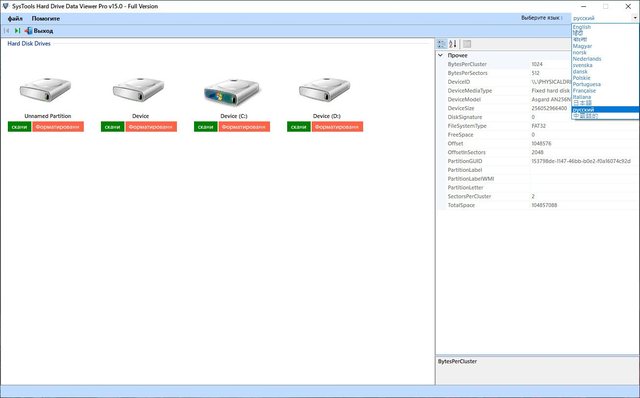Scan the Unnamed Partition with скани button

click(19, 127)
